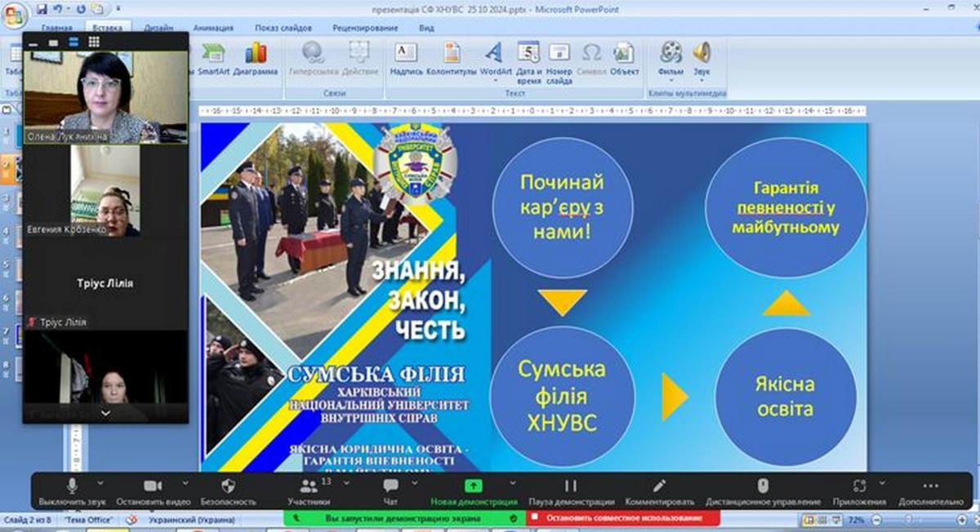This screenshot has width=980, height=532.
Task: Save the presentation from Quick Access toolbar
Action: pos(41,9)
